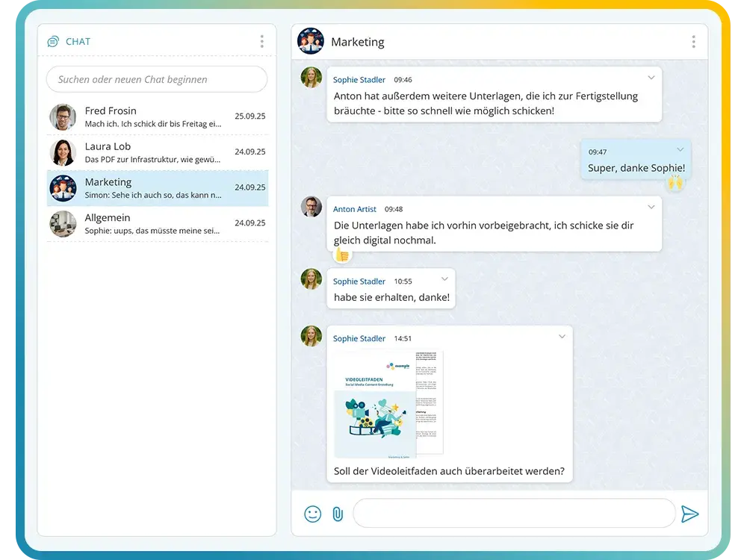Click the text 'Super, danke Sophie!'
This screenshot has width=747, height=560.
pos(636,167)
